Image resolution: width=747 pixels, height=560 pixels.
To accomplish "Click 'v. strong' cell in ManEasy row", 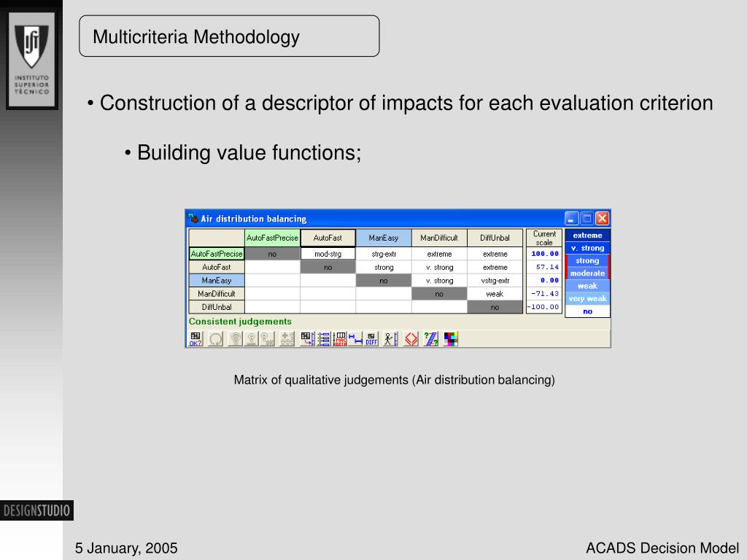I will 439,281.
